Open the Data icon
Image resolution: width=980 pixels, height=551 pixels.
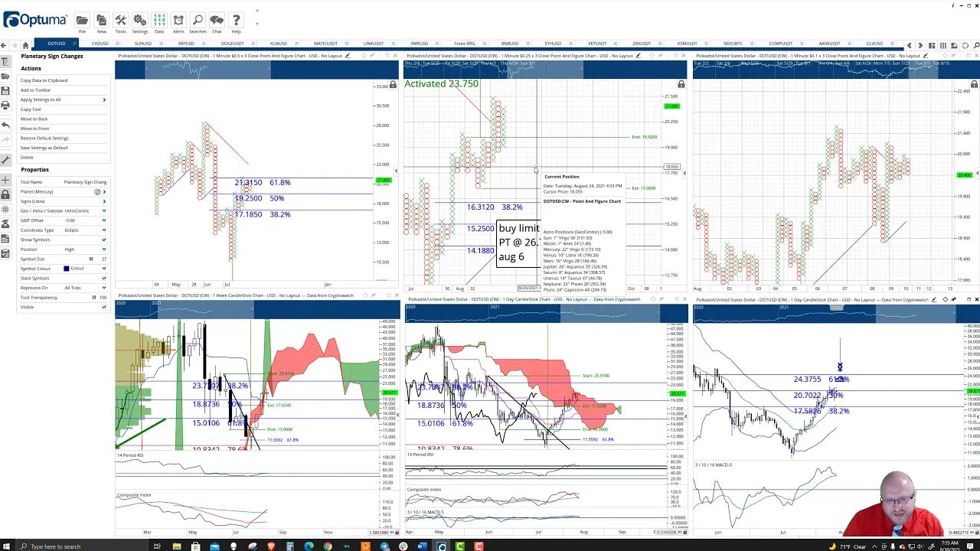click(x=159, y=21)
